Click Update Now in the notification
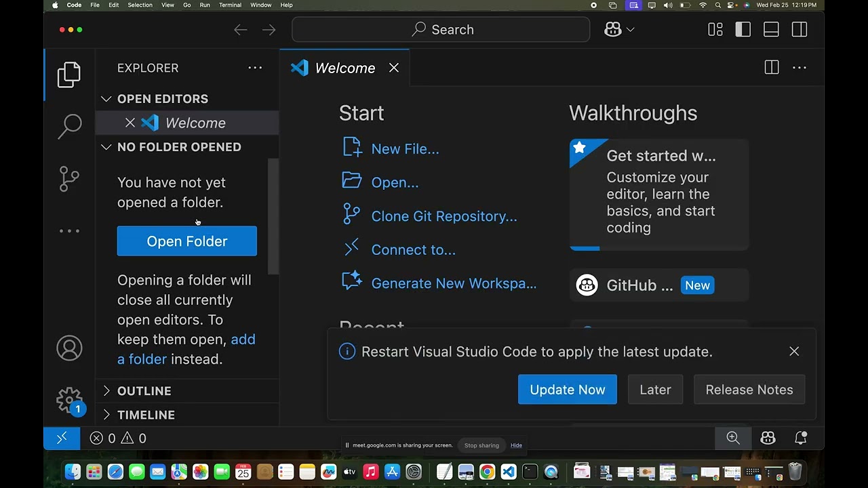The width and height of the screenshot is (868, 488). click(x=568, y=390)
